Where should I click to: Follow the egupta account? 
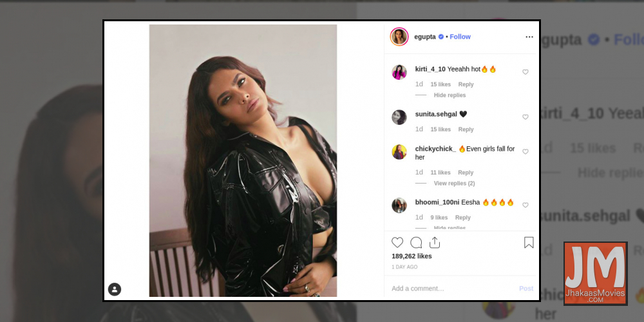tap(460, 37)
